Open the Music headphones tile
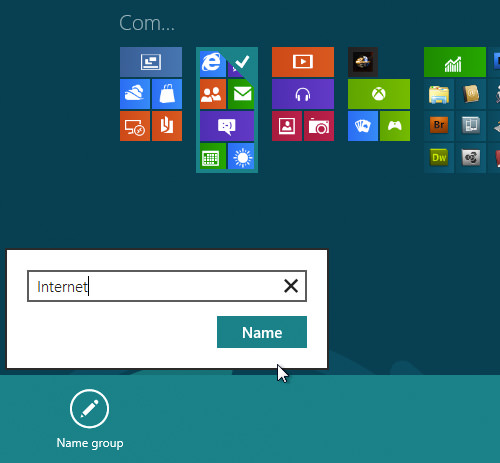Image resolution: width=500 pixels, height=463 pixels. [x=303, y=94]
